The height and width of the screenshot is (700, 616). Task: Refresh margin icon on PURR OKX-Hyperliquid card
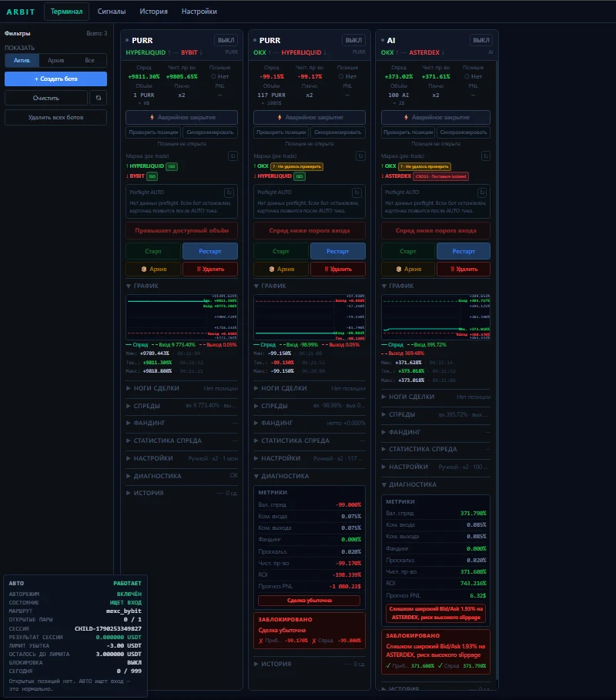[360, 156]
